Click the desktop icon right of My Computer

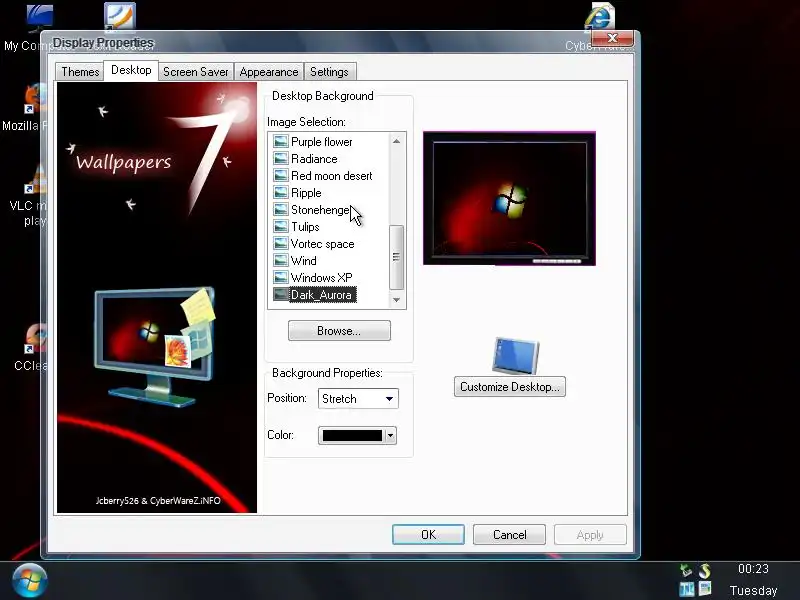[120, 16]
